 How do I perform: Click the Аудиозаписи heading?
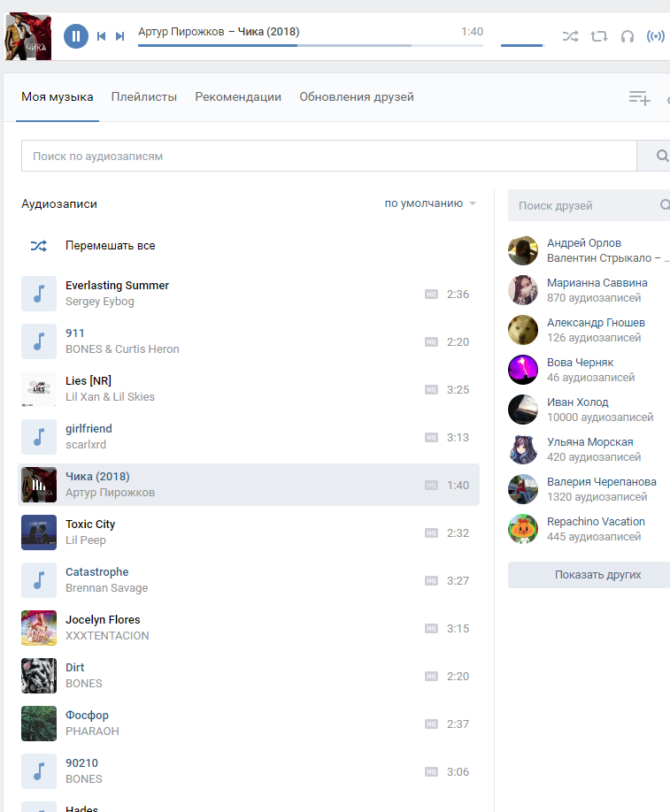pos(59,204)
